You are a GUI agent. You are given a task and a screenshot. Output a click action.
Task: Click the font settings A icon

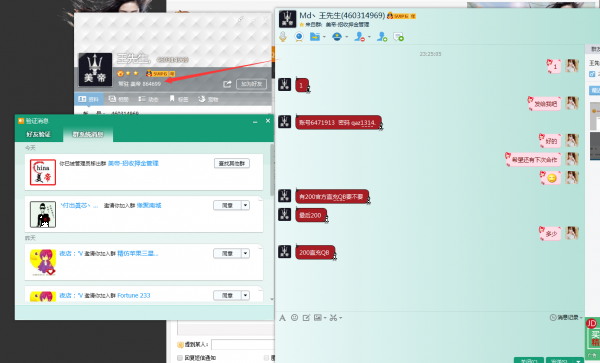point(282,317)
